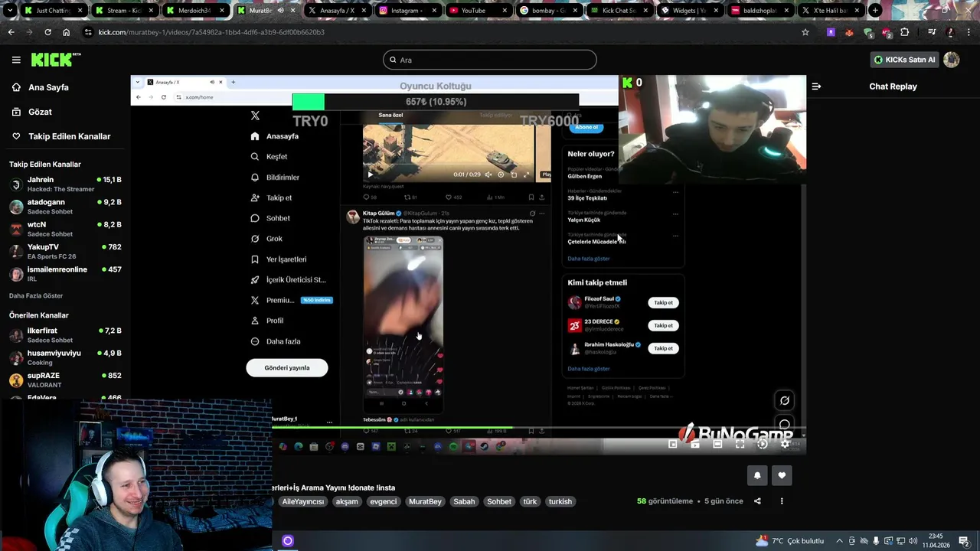The width and height of the screenshot is (980, 551).
Task: Toggle autoplay control in video player
Action: point(762,444)
